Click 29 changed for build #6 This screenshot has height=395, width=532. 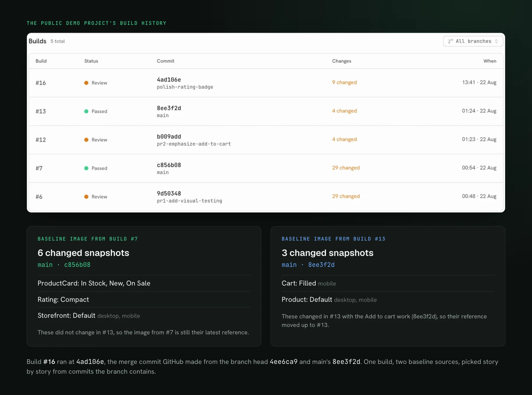(x=346, y=196)
